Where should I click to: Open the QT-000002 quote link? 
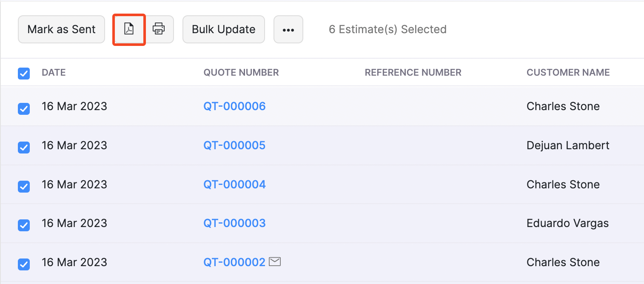(234, 262)
